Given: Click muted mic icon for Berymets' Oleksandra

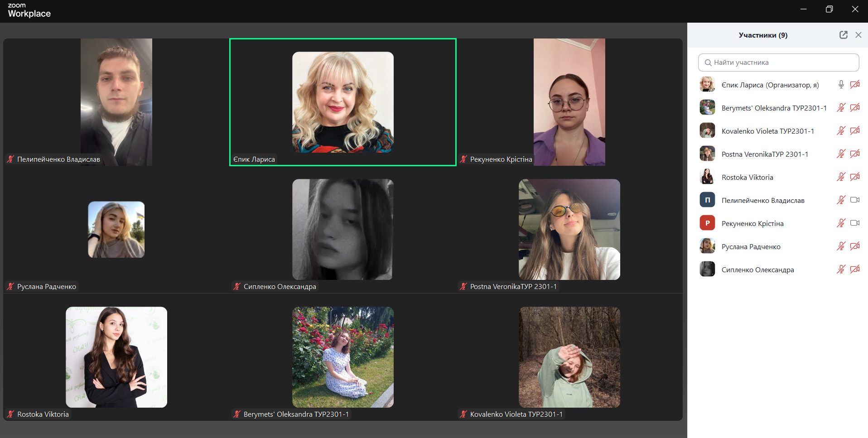Looking at the screenshot, I should pyautogui.click(x=841, y=108).
